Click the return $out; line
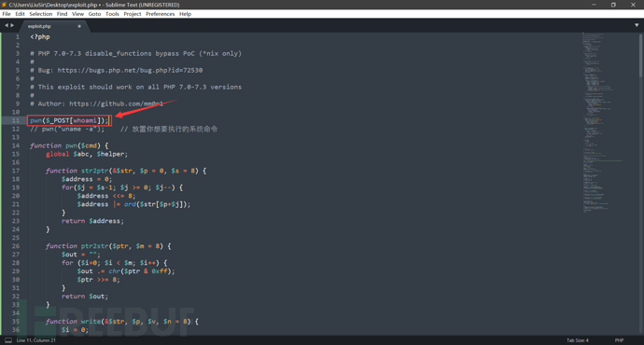644x345 pixels. point(85,297)
